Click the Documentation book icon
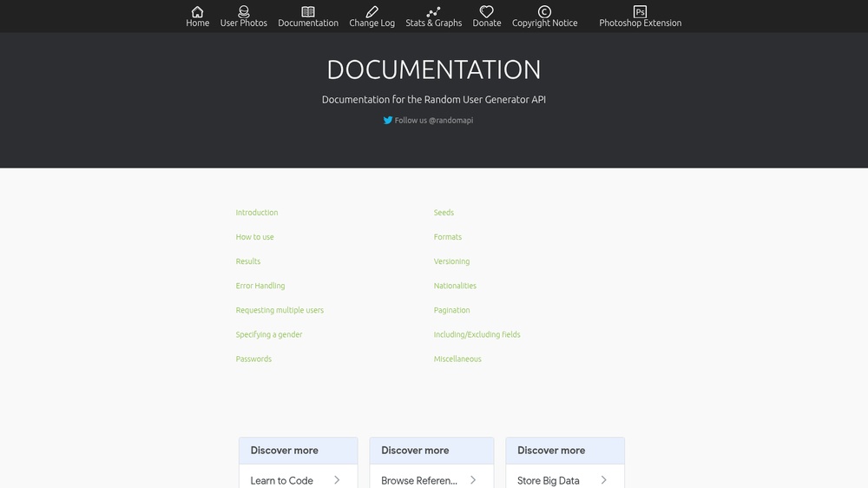The image size is (868, 488). (x=308, y=11)
